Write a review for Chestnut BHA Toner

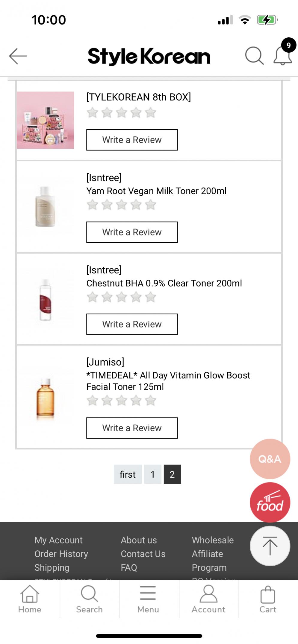[x=132, y=324]
